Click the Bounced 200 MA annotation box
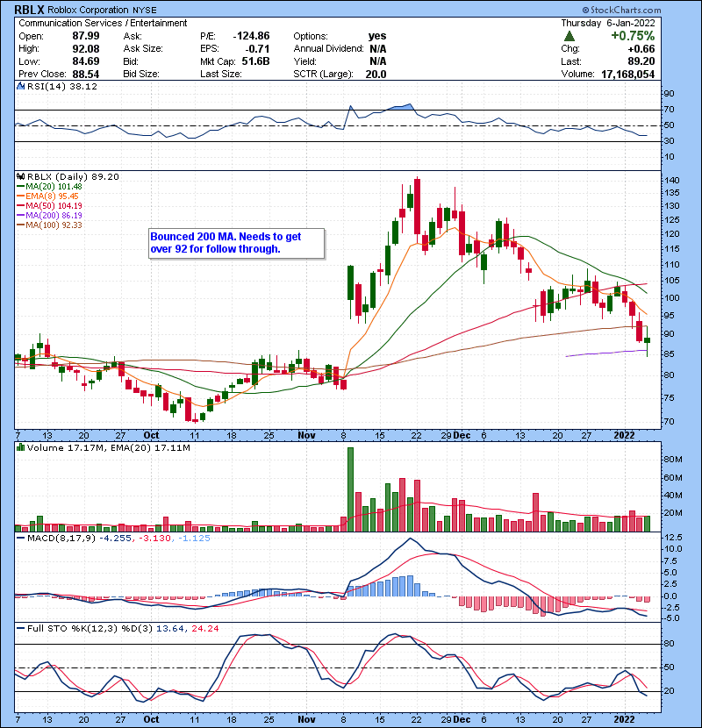 [x=236, y=243]
